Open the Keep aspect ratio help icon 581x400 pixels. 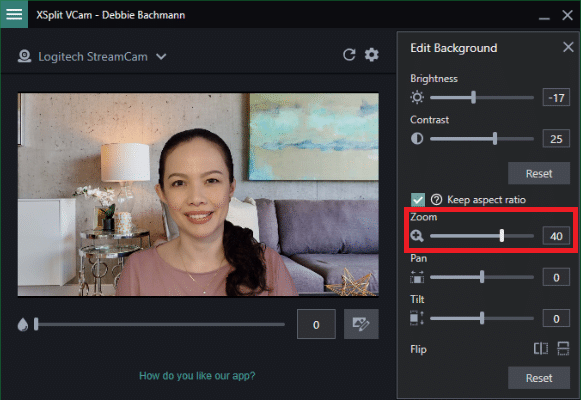click(436, 200)
